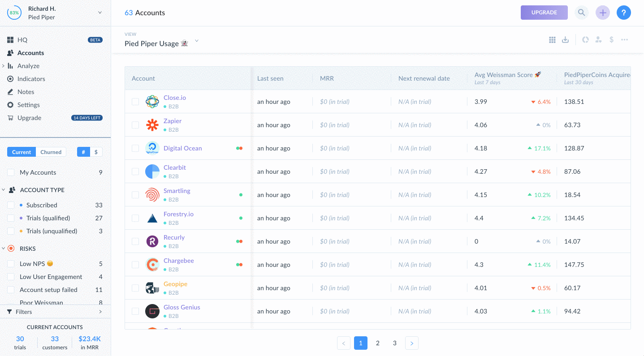Toggle the # count display
This screenshot has width=644, height=356.
click(x=83, y=152)
